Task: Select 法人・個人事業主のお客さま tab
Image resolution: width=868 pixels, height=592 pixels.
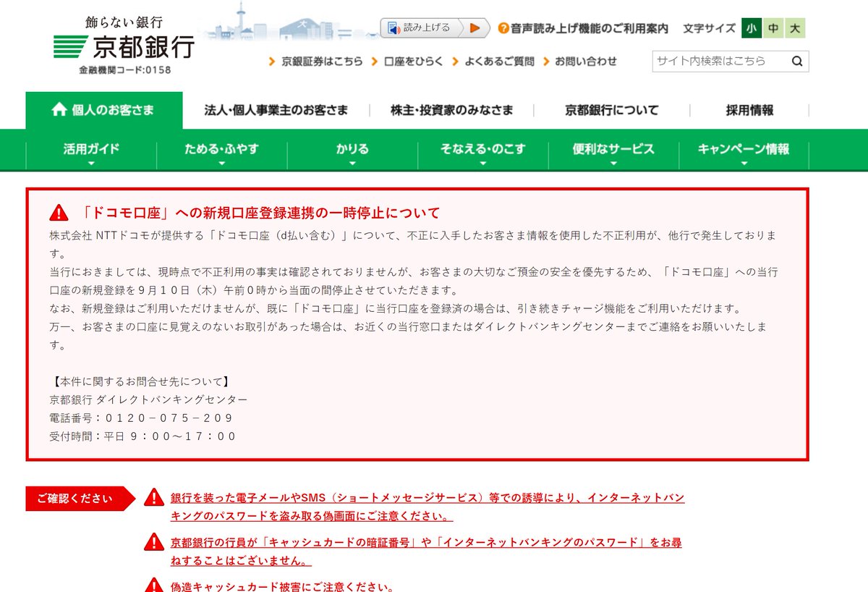Action: point(276,111)
